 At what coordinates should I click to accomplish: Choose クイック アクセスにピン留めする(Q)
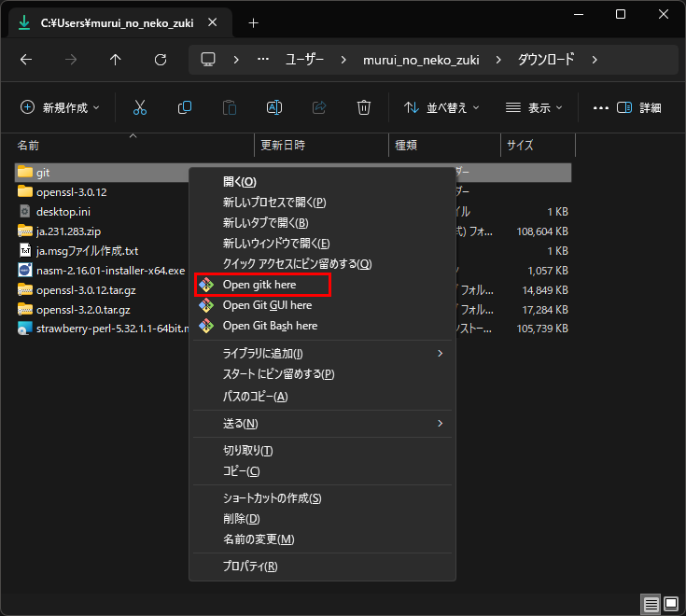coord(322,264)
